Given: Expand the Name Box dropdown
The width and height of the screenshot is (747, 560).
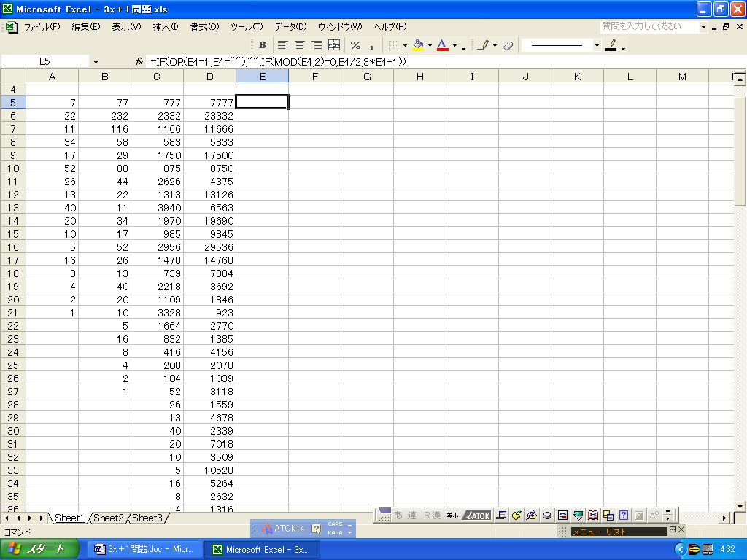Looking at the screenshot, I should pos(96,62).
